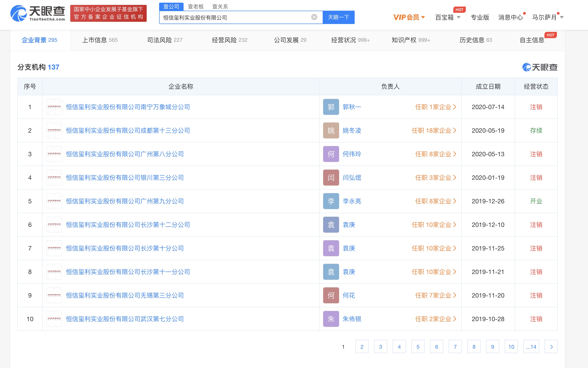
Task: Switch to 查公司 search tab
Action: click(x=171, y=7)
